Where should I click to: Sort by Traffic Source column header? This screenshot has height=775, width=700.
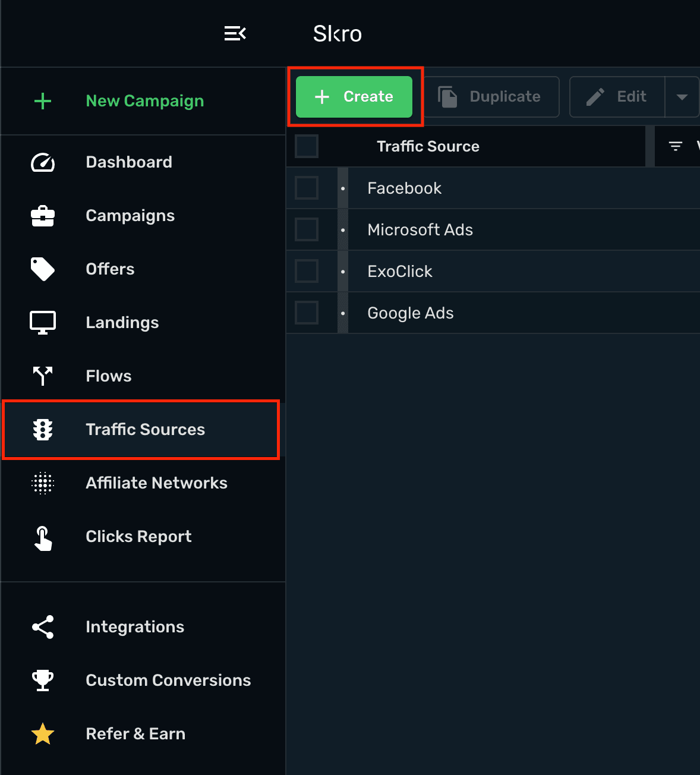pyautogui.click(x=428, y=146)
